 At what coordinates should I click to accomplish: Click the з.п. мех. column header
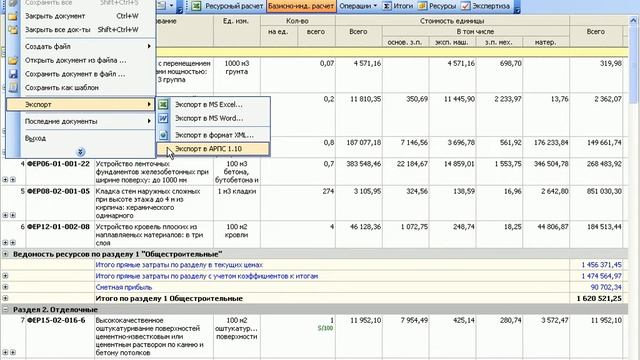click(x=499, y=42)
